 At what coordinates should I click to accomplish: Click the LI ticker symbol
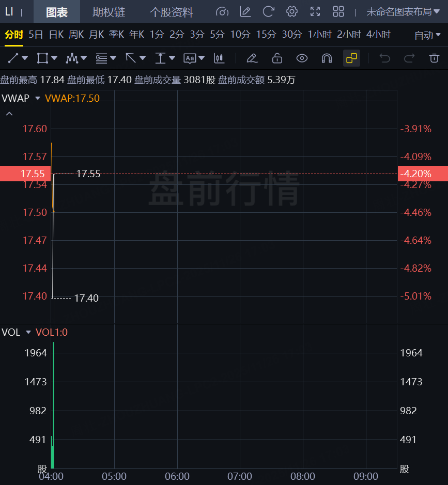tap(9, 12)
